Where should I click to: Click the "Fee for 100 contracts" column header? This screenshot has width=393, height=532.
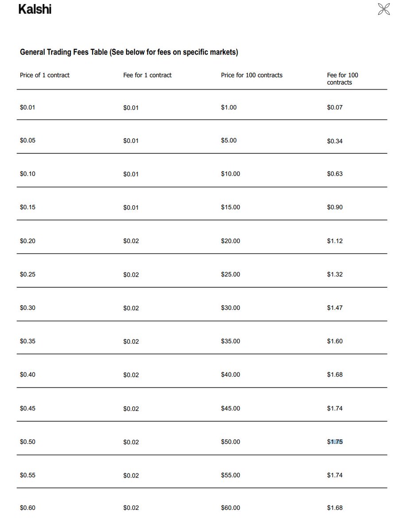point(342,78)
